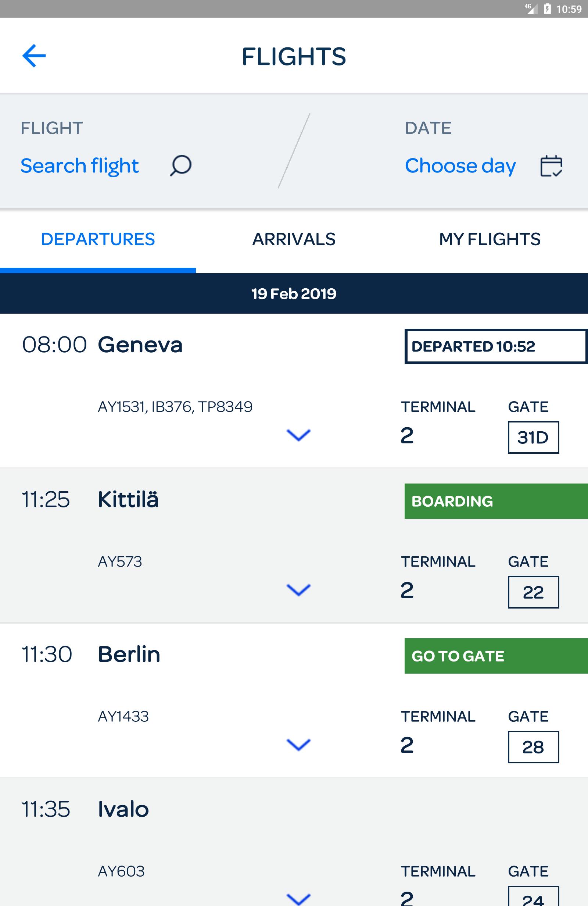Select the Departures tab

[98, 239]
